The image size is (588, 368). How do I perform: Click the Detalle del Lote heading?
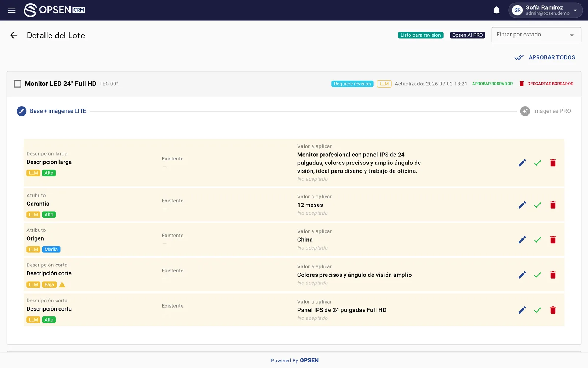tap(56, 35)
